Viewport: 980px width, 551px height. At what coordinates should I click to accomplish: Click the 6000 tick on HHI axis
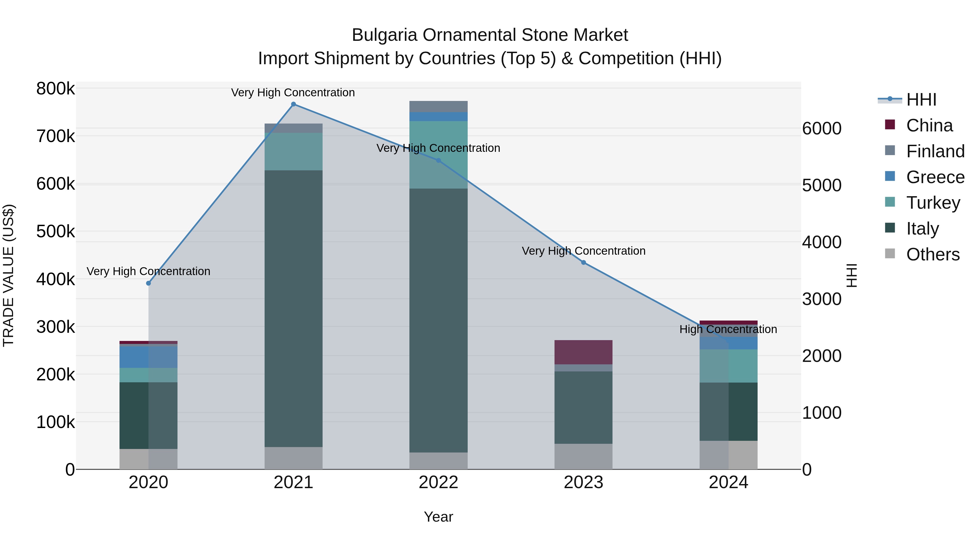[x=822, y=128]
